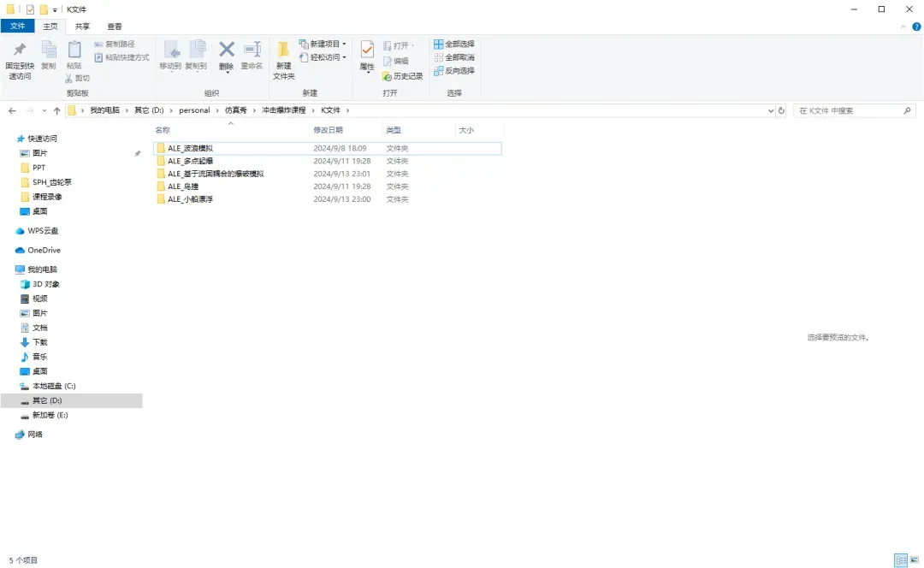The height and width of the screenshot is (568, 924).
Task: Switch to the 查看 ribbon tab
Action: [x=115, y=27]
